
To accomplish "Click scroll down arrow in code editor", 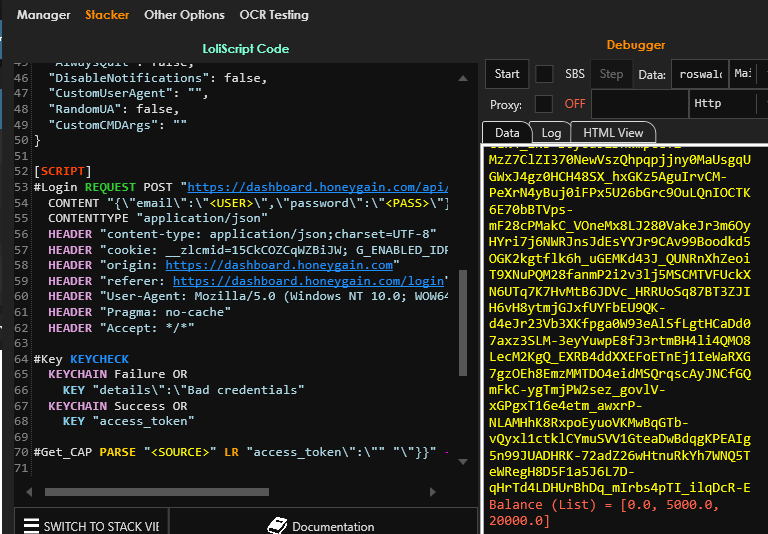I will (x=463, y=461).
